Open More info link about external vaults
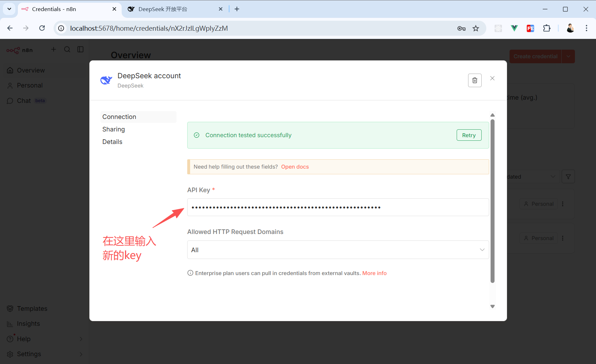 (x=374, y=273)
